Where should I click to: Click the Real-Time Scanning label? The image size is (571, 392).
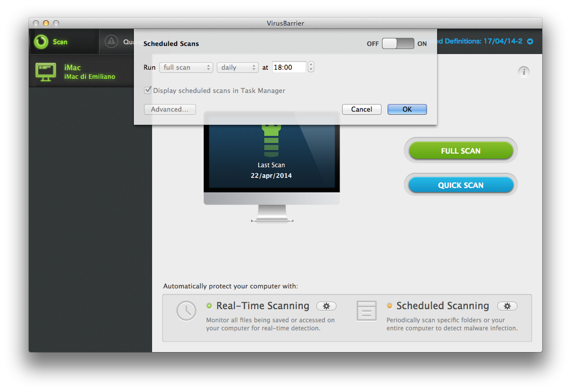click(263, 306)
